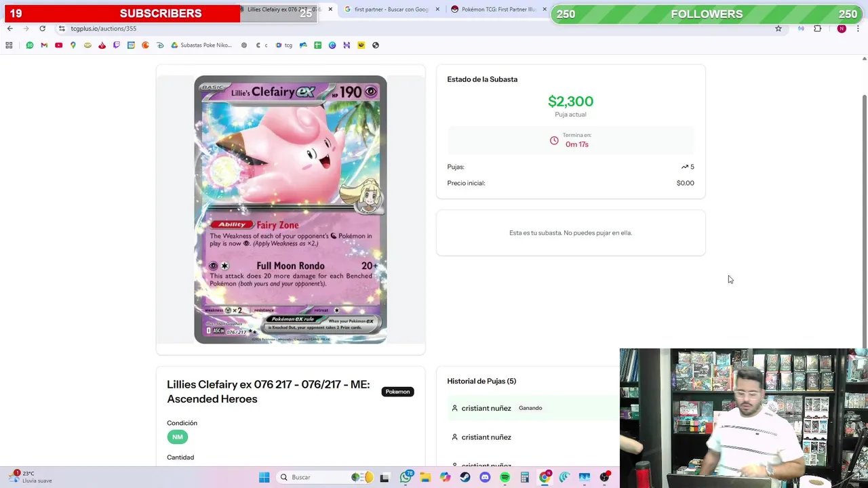Bookmark this page with the star icon
The height and width of the screenshot is (488, 868).
(778, 28)
